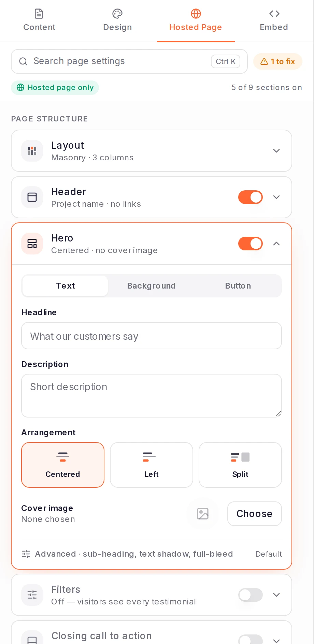The width and height of the screenshot is (314, 644).
Task: Choose a cover image
Action: (x=255, y=514)
